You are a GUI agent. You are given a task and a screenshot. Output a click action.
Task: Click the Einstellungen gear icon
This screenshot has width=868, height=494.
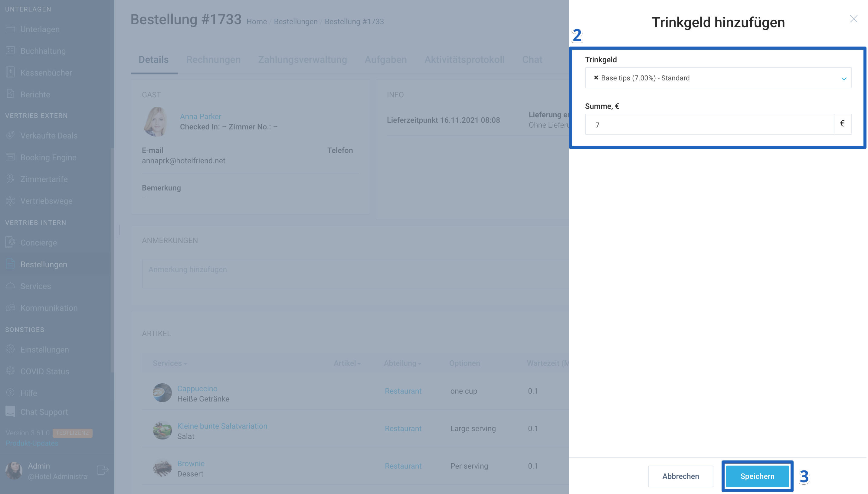(x=10, y=349)
